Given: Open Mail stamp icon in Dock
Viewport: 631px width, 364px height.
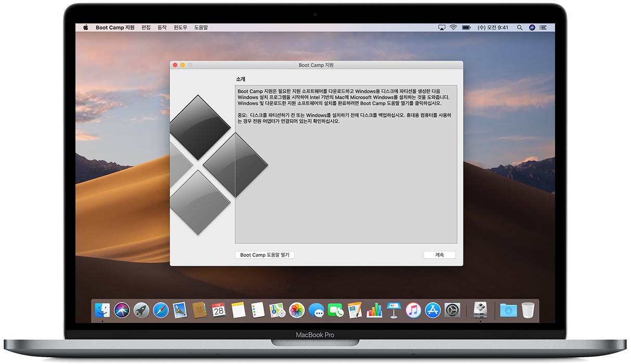Looking at the screenshot, I should click(180, 310).
